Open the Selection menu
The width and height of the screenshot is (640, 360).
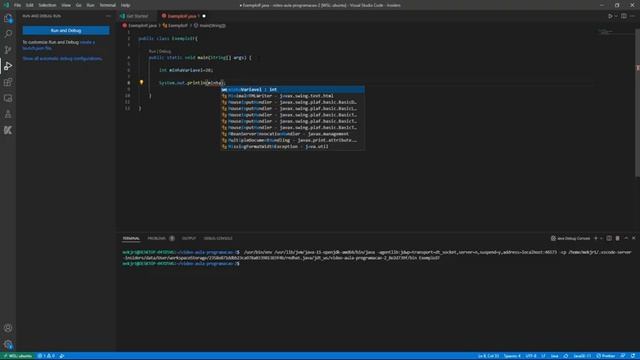(47, 5)
